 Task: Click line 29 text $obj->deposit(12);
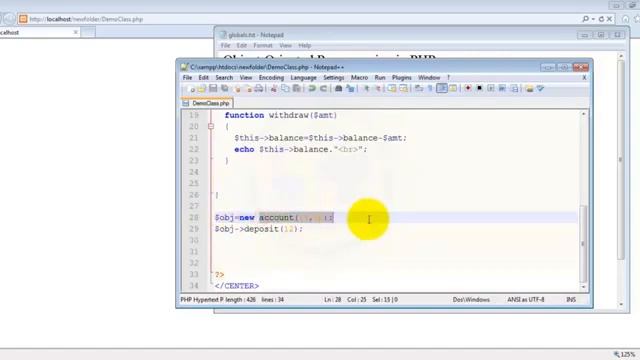(259, 229)
